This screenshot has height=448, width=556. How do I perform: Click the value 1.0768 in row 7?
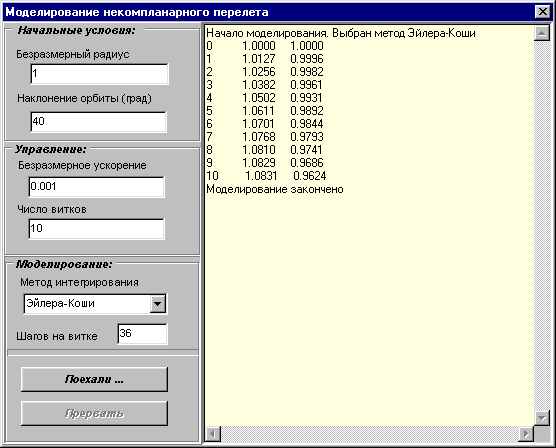click(x=259, y=137)
